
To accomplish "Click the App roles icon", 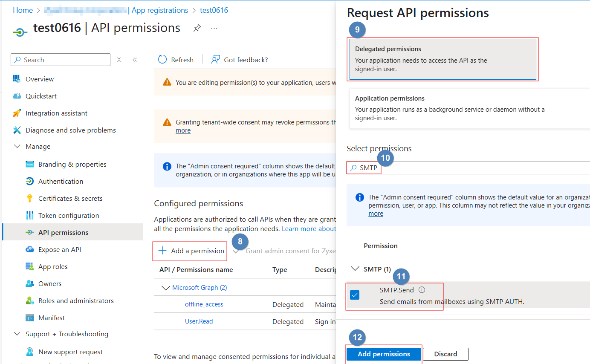I will click(x=29, y=266).
